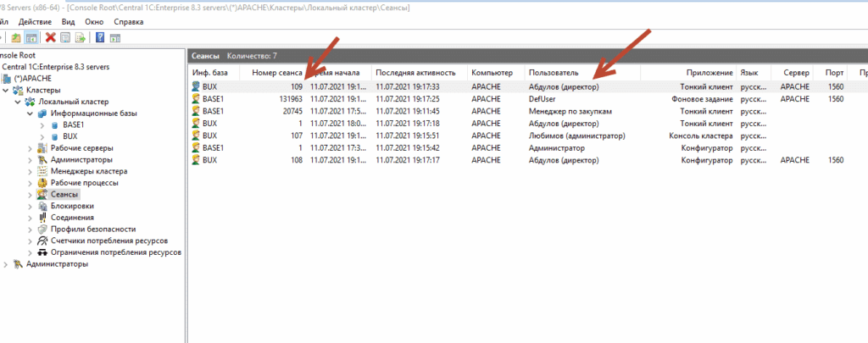Click the Properties toolbar icon
868x343 pixels.
(x=65, y=37)
